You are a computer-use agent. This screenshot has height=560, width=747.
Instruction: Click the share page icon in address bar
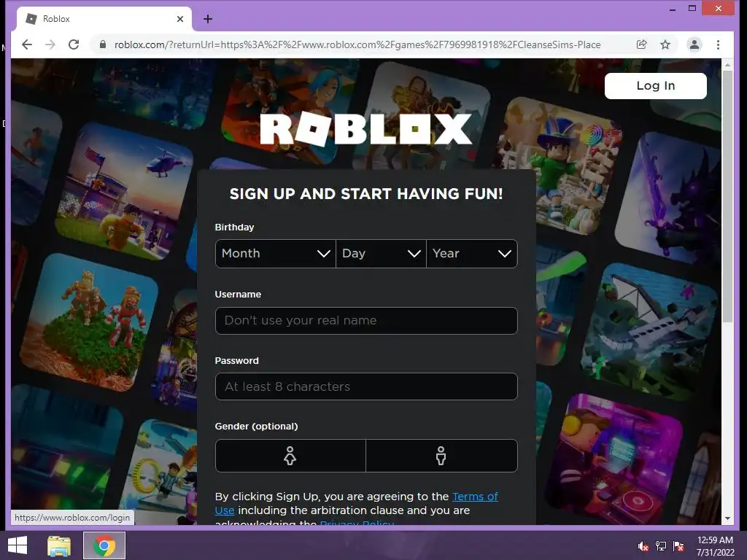click(x=642, y=44)
